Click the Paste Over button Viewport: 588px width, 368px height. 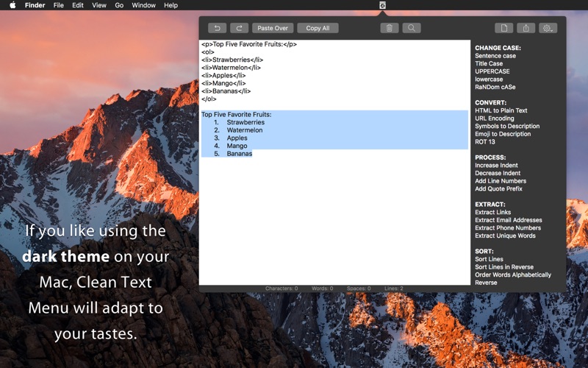pyautogui.click(x=273, y=28)
